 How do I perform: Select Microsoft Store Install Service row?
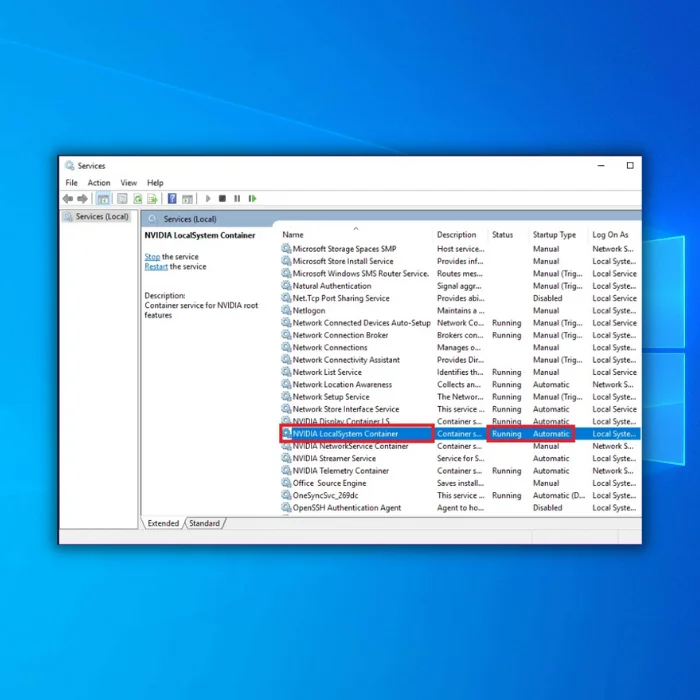[x=460, y=261]
